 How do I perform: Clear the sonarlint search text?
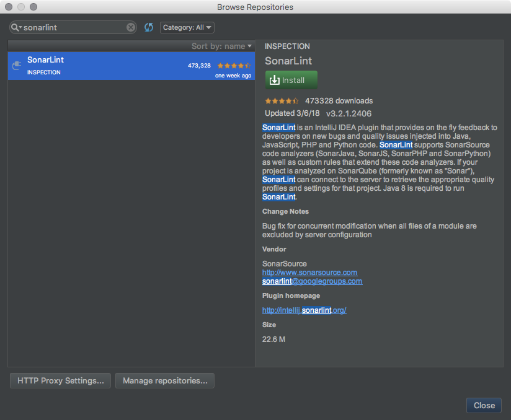[131, 27]
